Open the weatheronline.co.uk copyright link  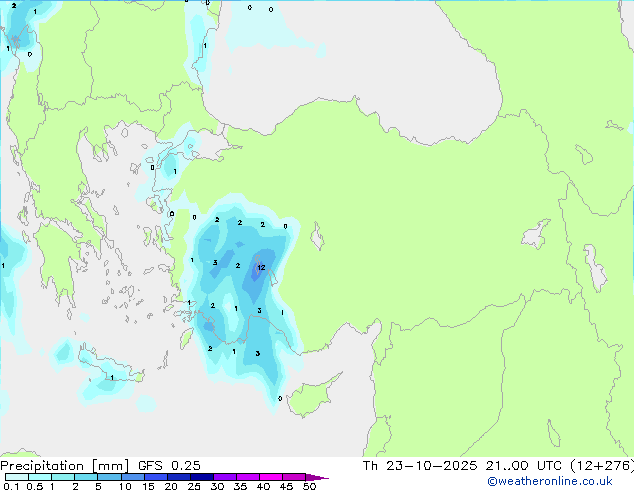[x=549, y=481]
